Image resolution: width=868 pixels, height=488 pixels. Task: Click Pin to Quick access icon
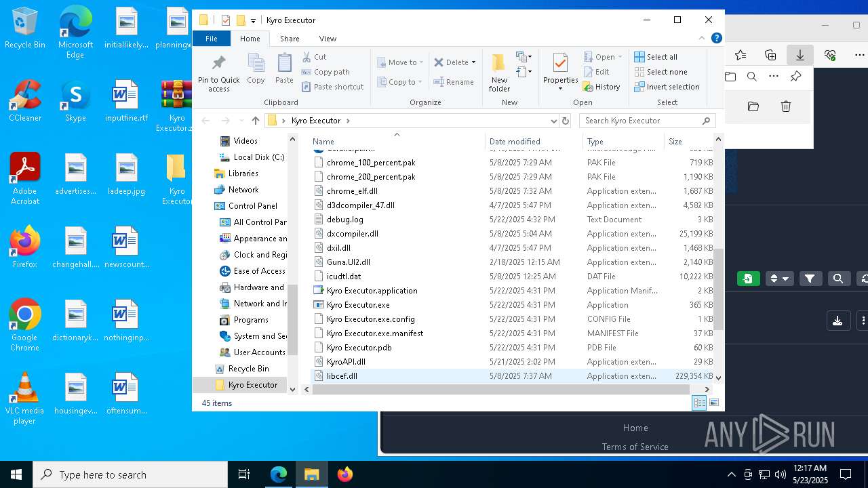coord(218,73)
